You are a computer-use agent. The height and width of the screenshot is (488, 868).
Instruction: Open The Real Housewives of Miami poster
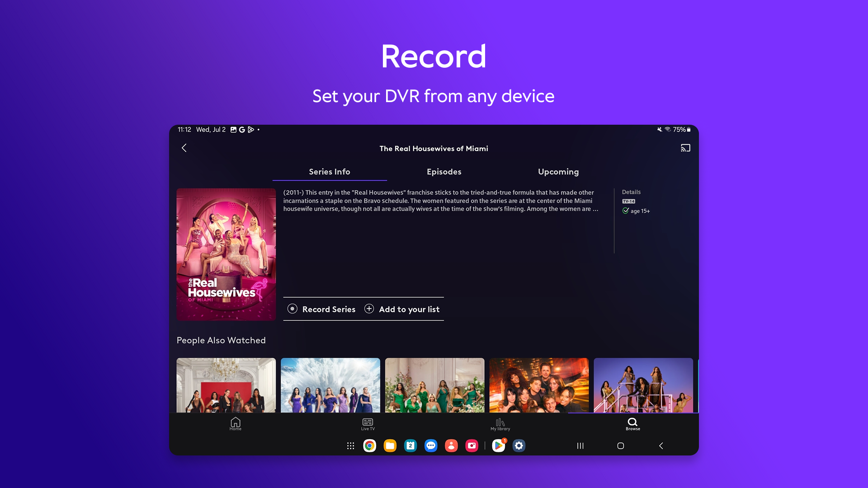[x=226, y=254]
